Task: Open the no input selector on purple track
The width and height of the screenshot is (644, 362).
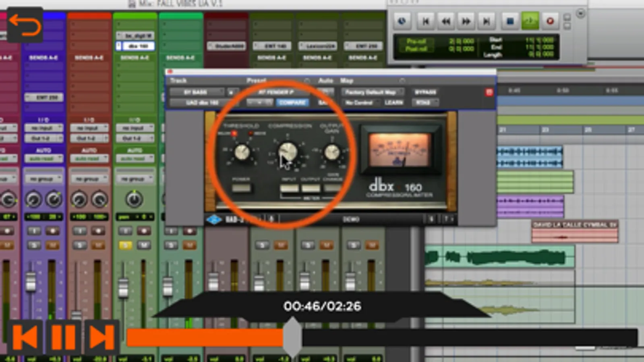Action: pyautogui.click(x=44, y=128)
